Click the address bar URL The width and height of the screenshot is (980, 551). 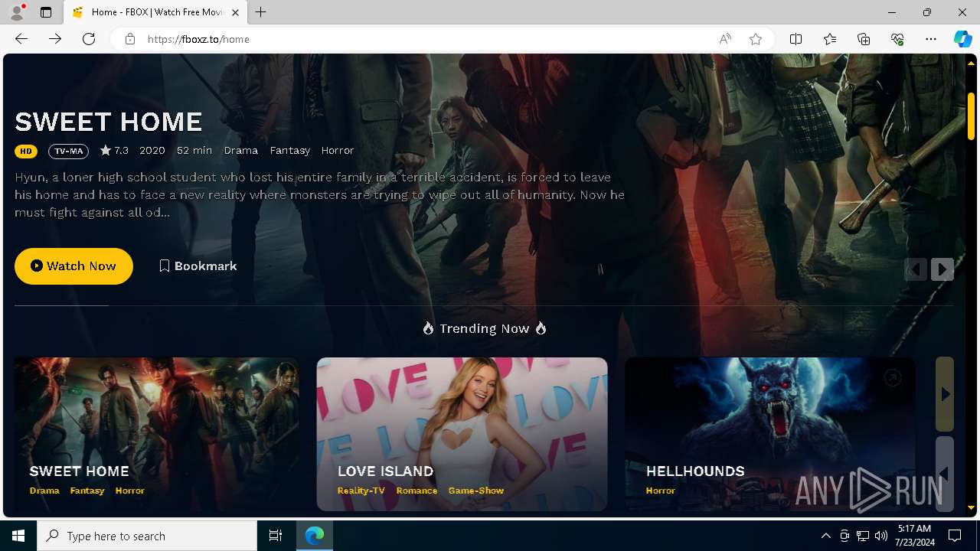[198, 39]
